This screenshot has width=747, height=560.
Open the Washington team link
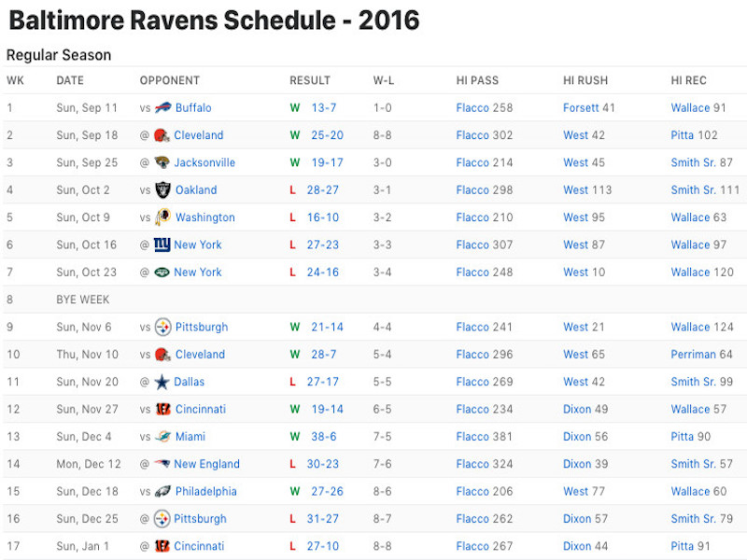204,217
